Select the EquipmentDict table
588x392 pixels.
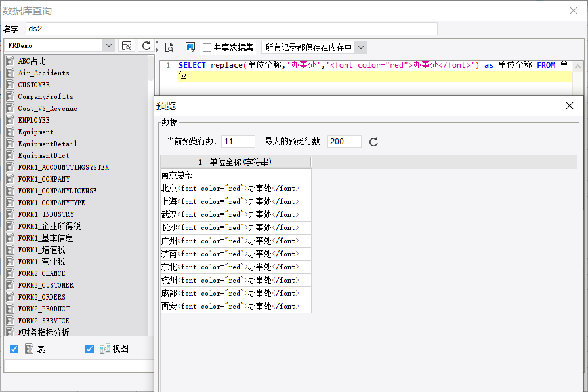[77, 155]
